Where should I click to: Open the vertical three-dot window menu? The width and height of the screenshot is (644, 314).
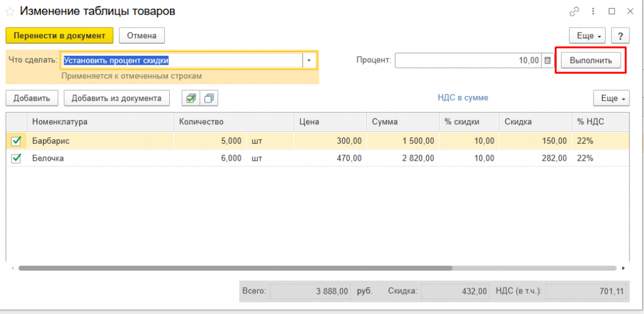[x=593, y=12]
